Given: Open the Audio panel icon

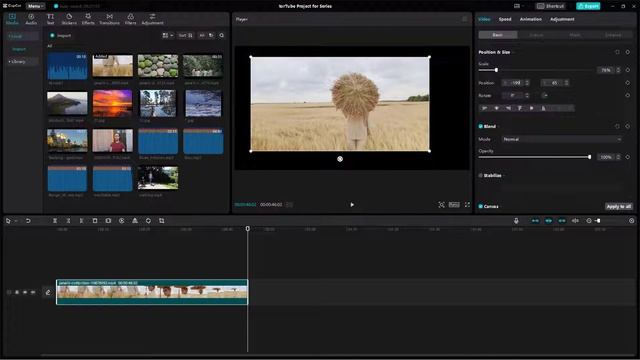Looking at the screenshot, I should tap(31, 19).
